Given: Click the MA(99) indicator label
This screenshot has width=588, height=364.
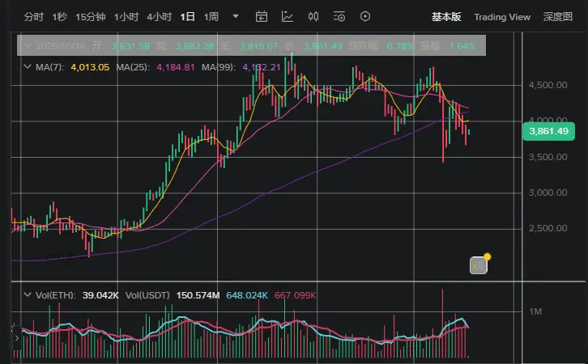Looking at the screenshot, I should (219, 67).
